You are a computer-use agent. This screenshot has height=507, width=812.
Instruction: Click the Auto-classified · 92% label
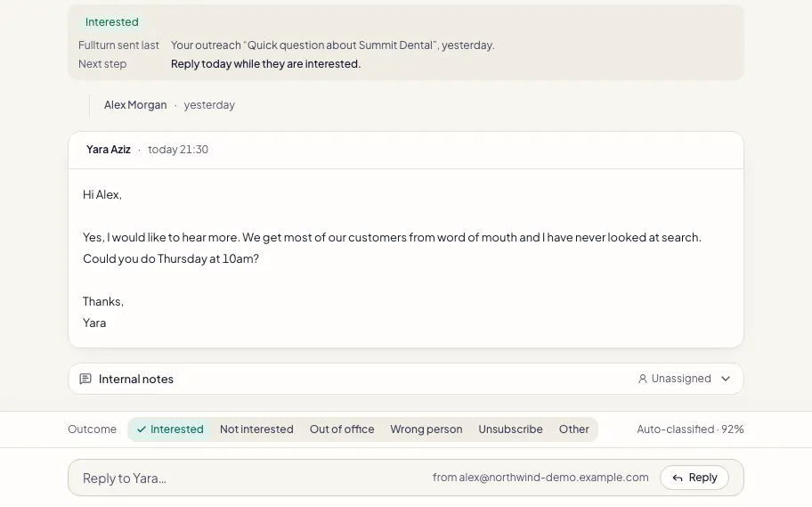pos(690,429)
